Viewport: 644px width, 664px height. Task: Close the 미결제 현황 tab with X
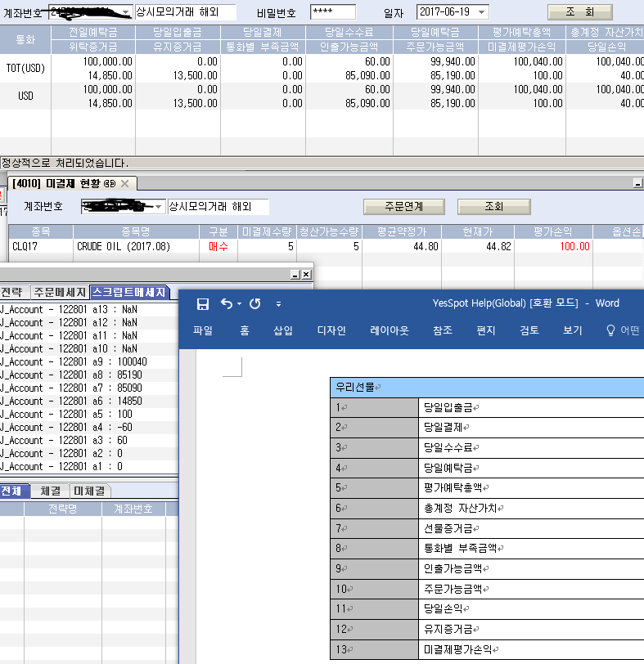pos(125,184)
